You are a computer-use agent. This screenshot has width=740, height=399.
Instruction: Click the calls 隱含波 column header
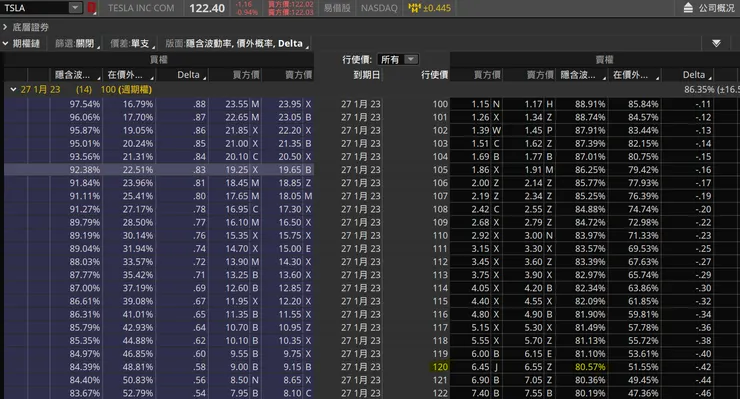76,75
